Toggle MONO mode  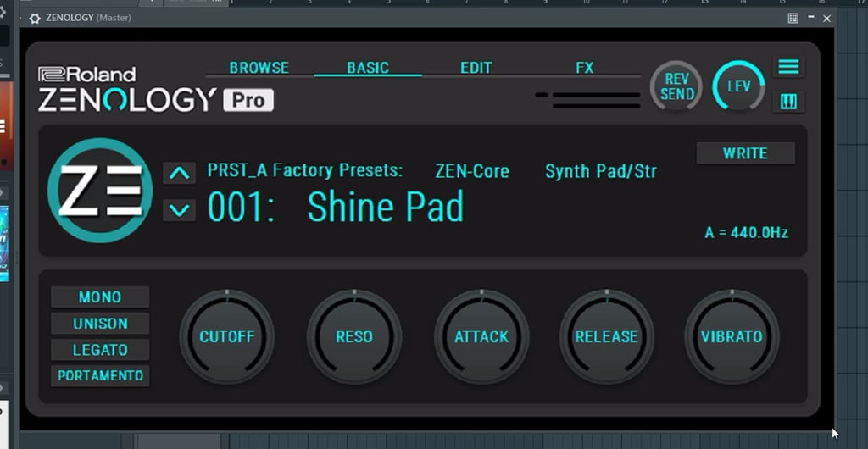(100, 297)
